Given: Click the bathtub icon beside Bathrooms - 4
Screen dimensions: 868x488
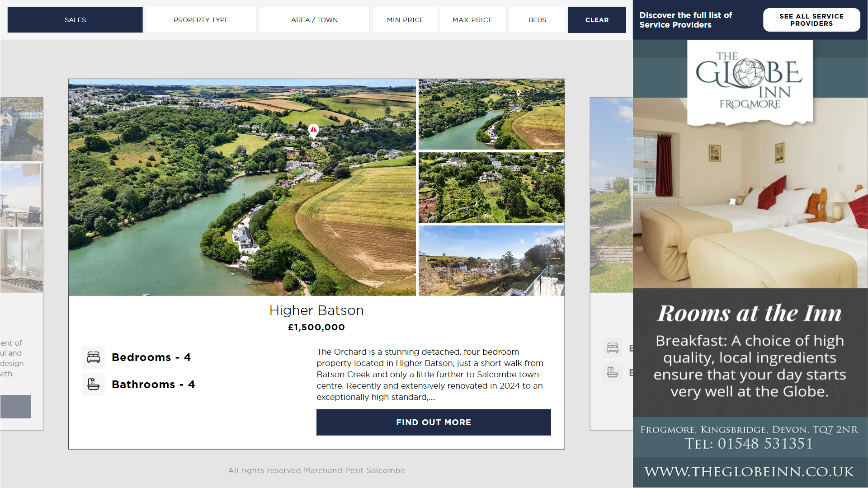Looking at the screenshot, I should click(x=94, y=385).
